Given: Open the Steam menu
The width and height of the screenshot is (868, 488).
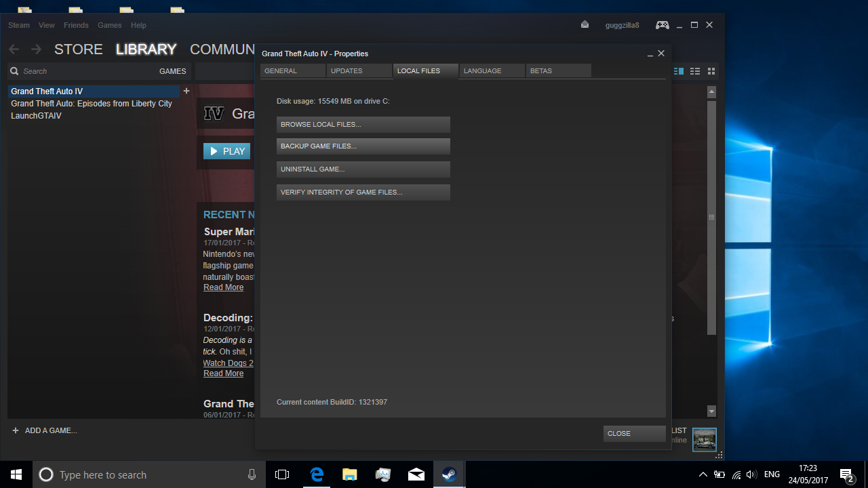Looking at the screenshot, I should (x=19, y=25).
